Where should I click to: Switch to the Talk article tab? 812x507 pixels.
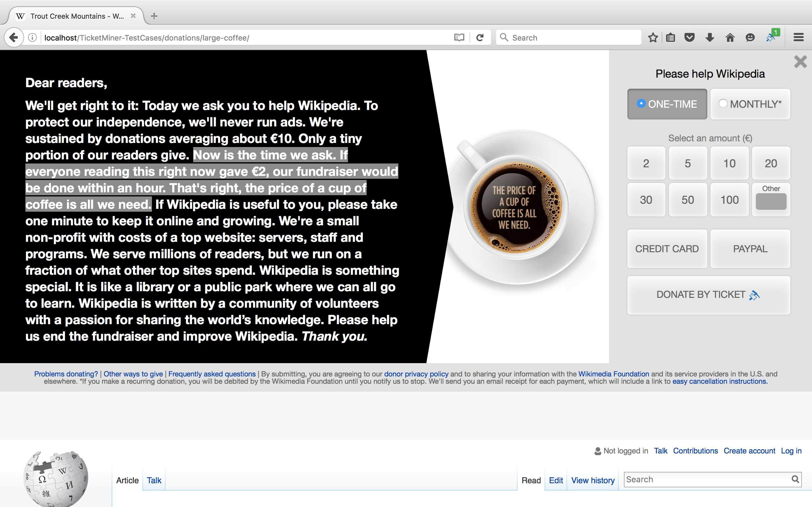[154, 480]
